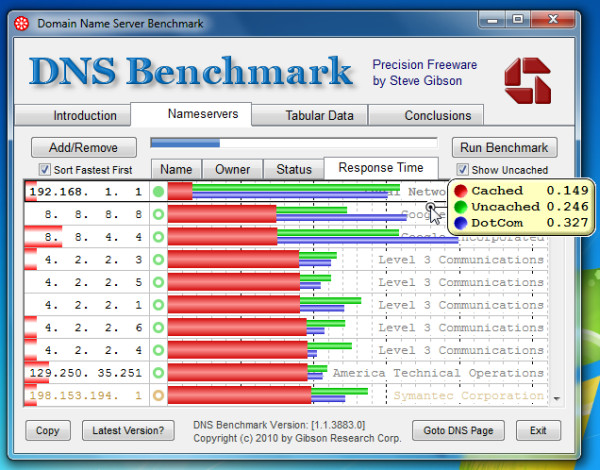Click the Exit button

coord(538,431)
